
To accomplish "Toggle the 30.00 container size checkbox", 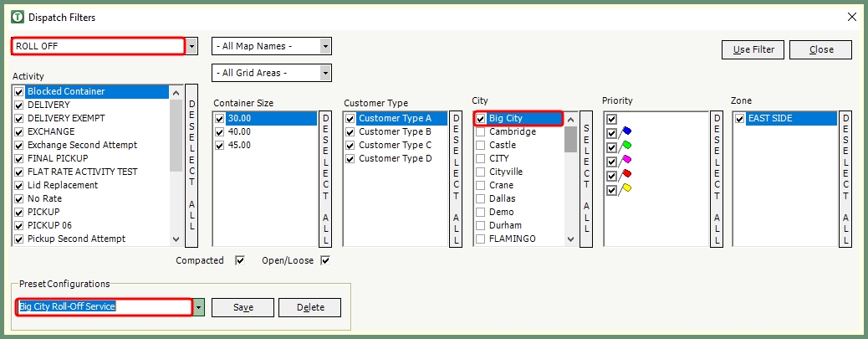I will click(220, 119).
